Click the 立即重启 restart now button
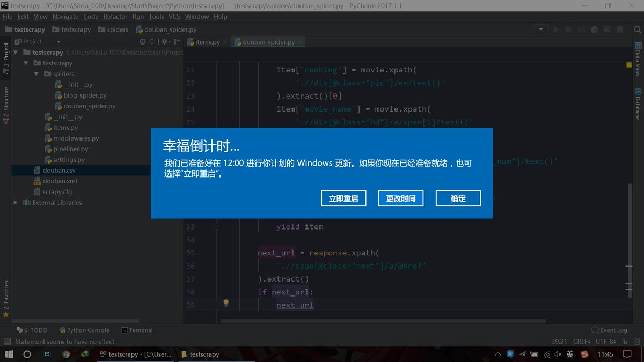The width and height of the screenshot is (644, 362). tap(343, 198)
